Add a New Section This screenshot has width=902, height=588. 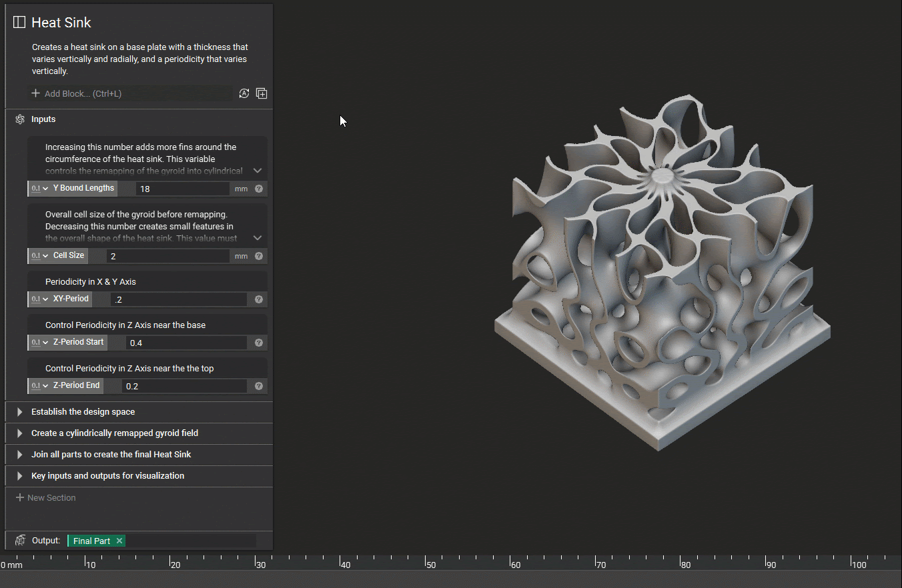point(45,497)
